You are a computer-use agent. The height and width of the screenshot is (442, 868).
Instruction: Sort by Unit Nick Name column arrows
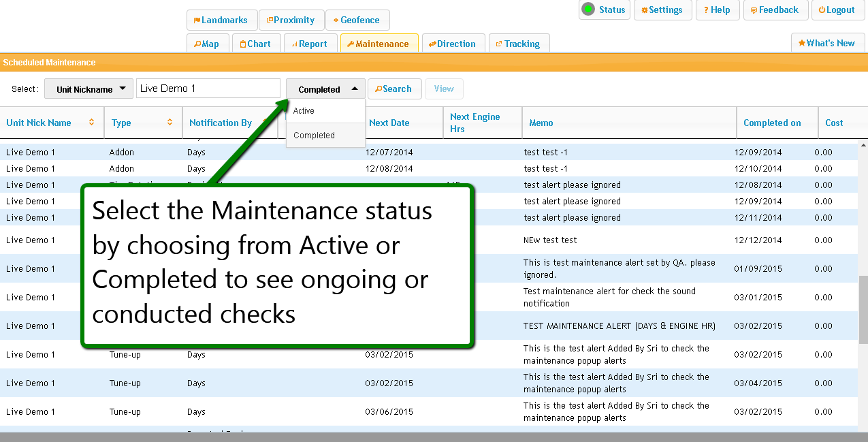click(91, 123)
